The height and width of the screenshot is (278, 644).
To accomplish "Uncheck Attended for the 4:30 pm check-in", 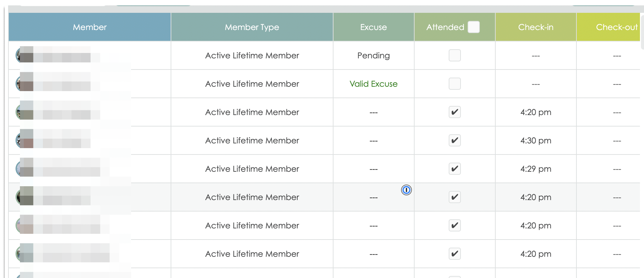I will click(454, 140).
